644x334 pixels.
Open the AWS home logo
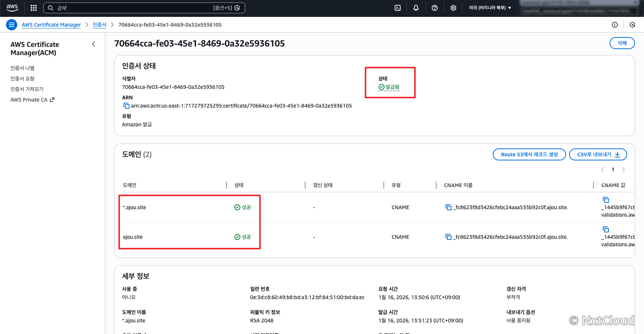coord(12,8)
